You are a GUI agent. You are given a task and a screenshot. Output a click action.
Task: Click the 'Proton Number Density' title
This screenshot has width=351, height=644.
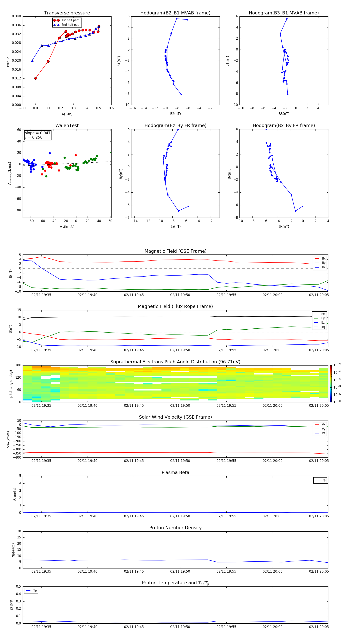pyautogui.click(x=175, y=528)
